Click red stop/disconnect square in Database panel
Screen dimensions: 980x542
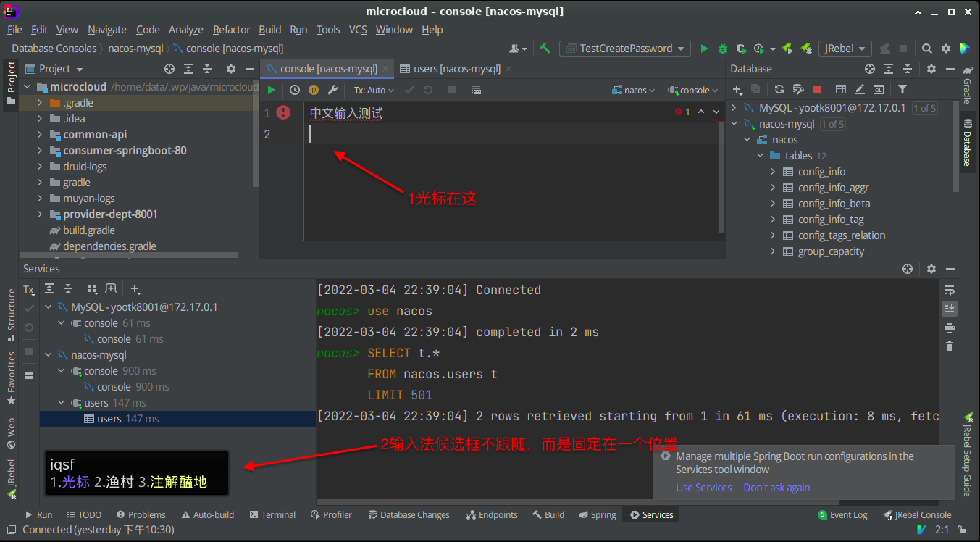[x=817, y=89]
